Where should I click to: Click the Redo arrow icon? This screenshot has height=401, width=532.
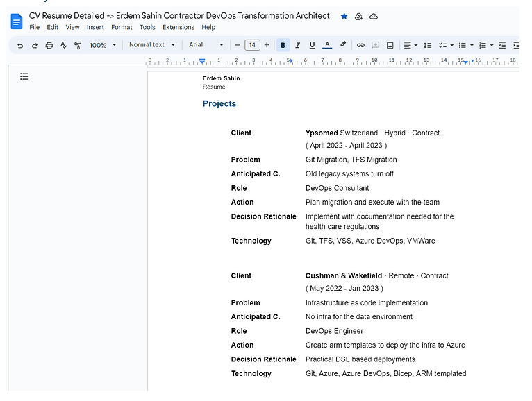[x=35, y=45]
